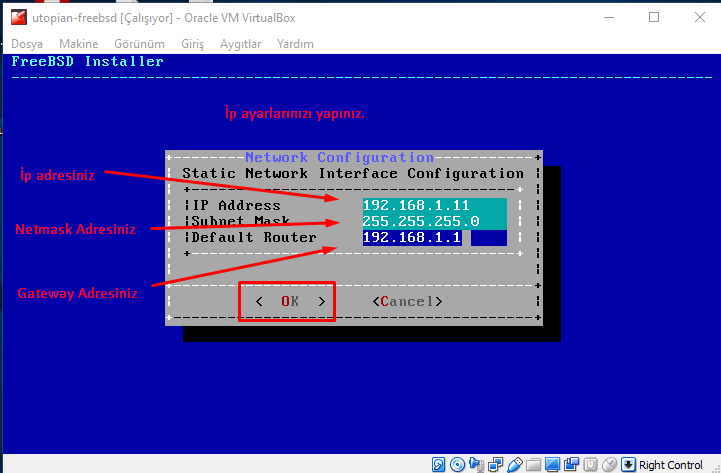721x473 pixels.
Task: Click the Default Router field 192.168.1.1
Action: pyautogui.click(x=435, y=237)
